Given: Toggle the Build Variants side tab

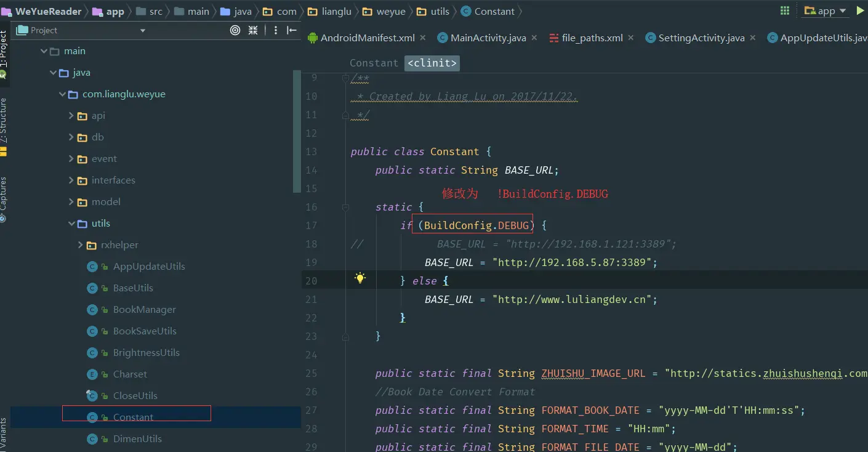Looking at the screenshot, I should coord(4,434).
